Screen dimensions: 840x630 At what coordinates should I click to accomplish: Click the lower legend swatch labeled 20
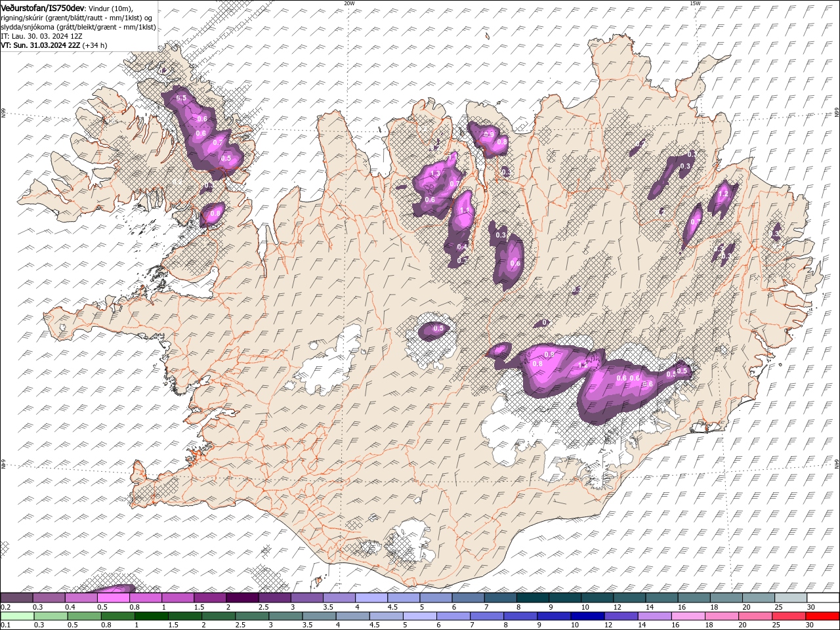(x=755, y=616)
